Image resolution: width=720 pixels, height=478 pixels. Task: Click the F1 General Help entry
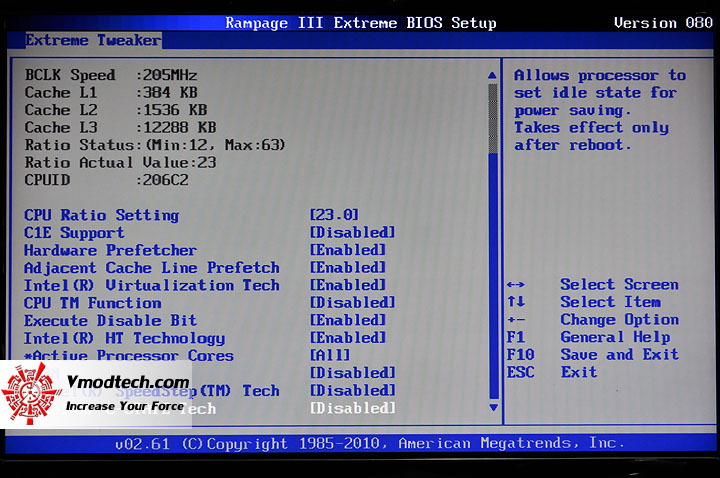pyautogui.click(x=588, y=337)
